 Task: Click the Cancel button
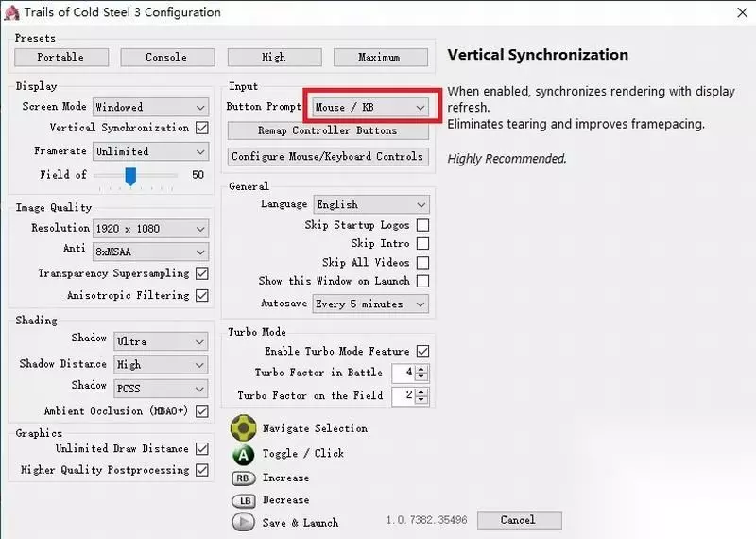tap(519, 520)
